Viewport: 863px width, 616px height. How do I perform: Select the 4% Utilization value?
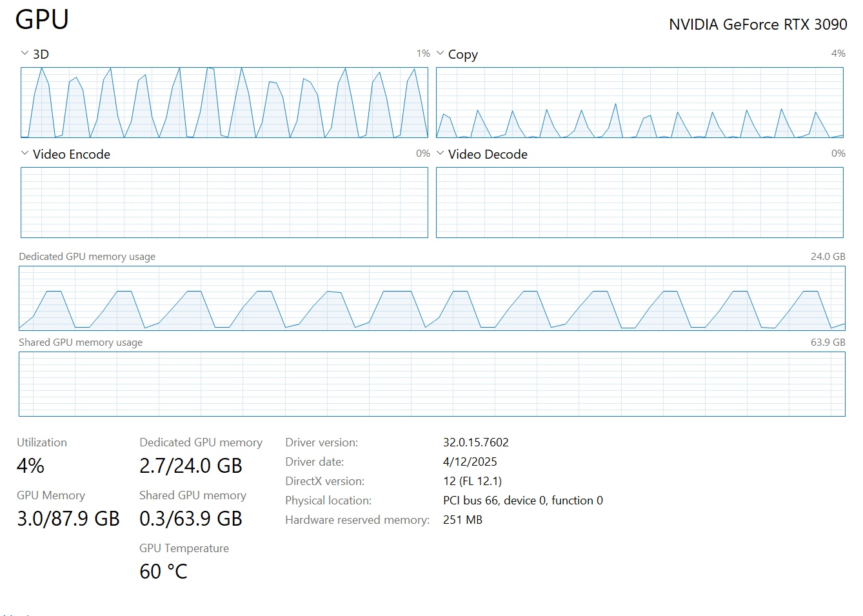pos(30,466)
